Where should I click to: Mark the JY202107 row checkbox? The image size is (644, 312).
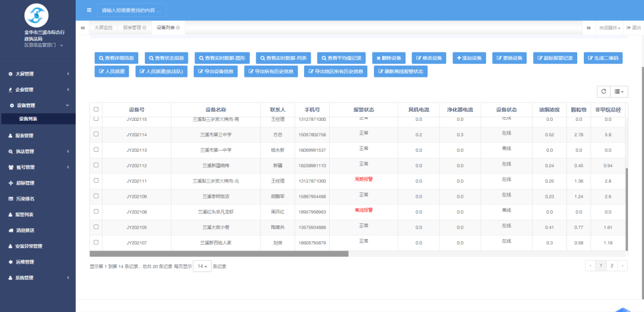(96, 242)
